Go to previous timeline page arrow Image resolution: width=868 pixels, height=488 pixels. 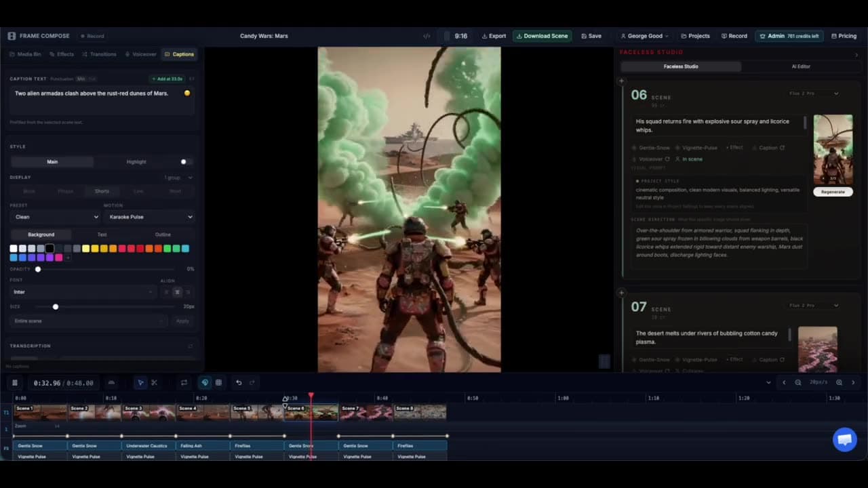point(784,382)
